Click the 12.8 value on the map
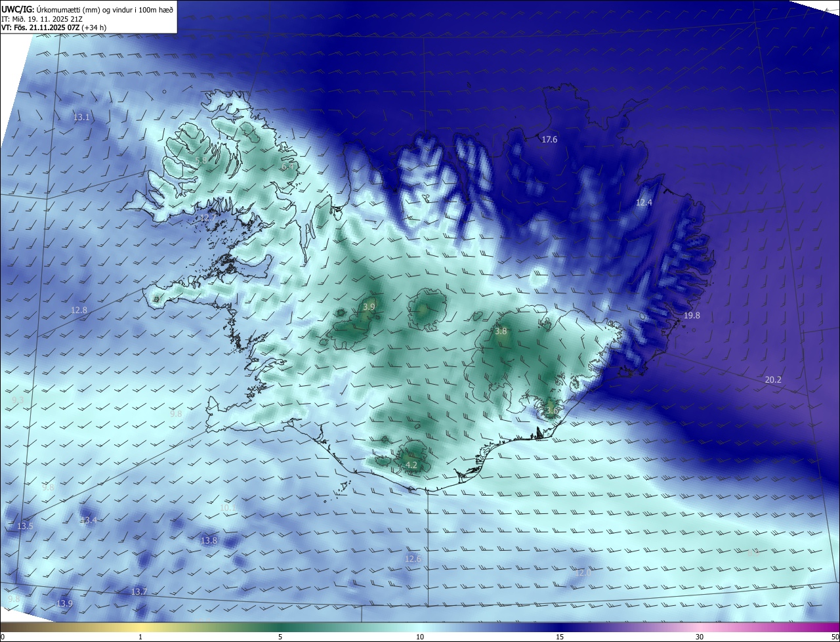 79,310
